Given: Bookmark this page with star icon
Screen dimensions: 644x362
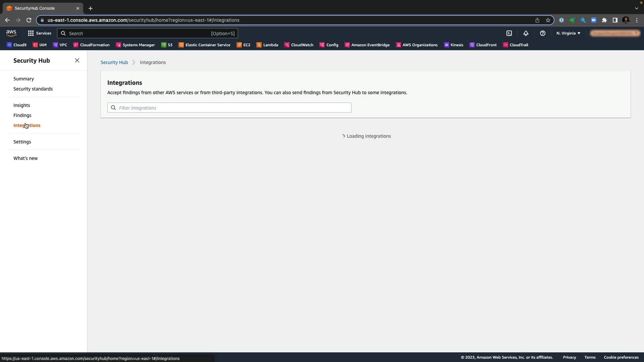Looking at the screenshot, I should [x=548, y=20].
